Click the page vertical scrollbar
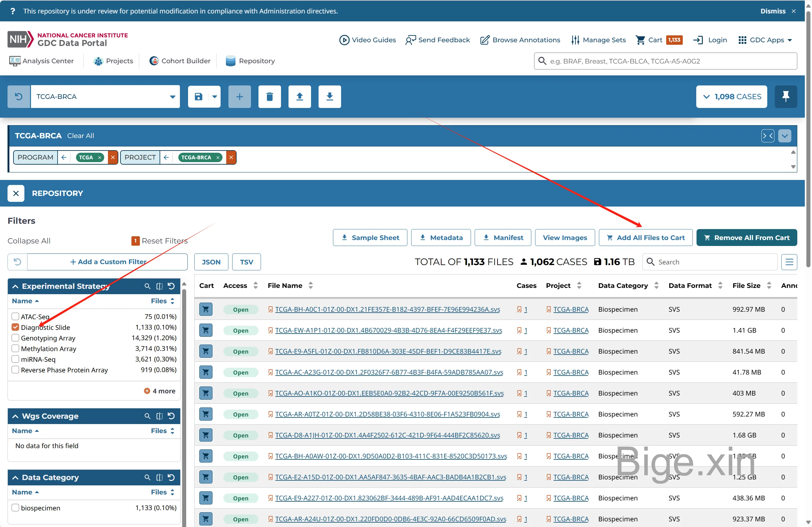 pos(808,140)
